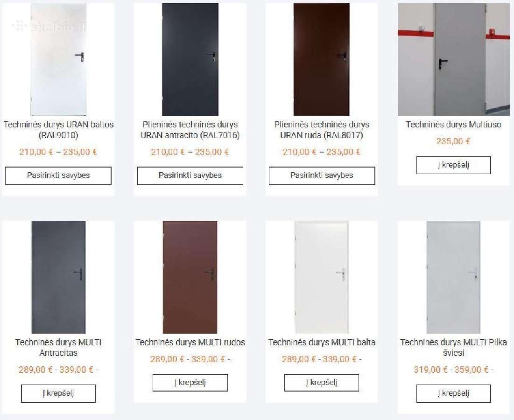
Task: Open the anthracite URAN door image
Action: [190, 59]
